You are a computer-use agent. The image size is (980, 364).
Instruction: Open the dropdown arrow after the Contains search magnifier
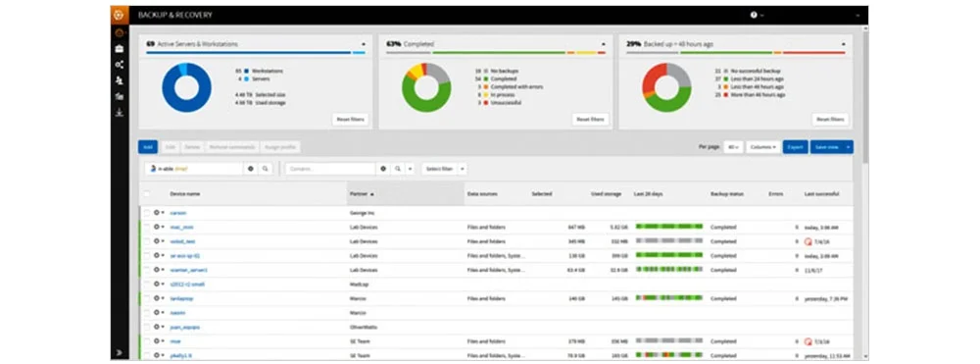pos(410,169)
